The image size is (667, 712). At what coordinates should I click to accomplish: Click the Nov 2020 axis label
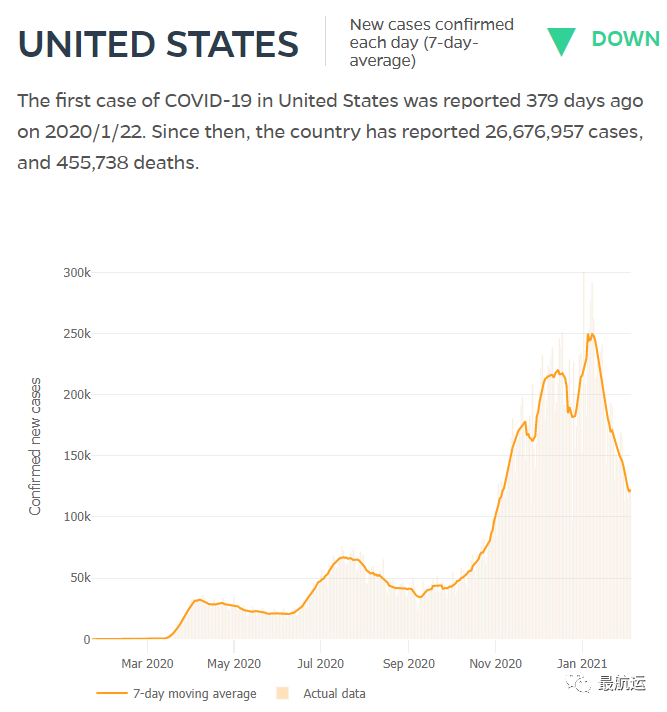coord(495,663)
